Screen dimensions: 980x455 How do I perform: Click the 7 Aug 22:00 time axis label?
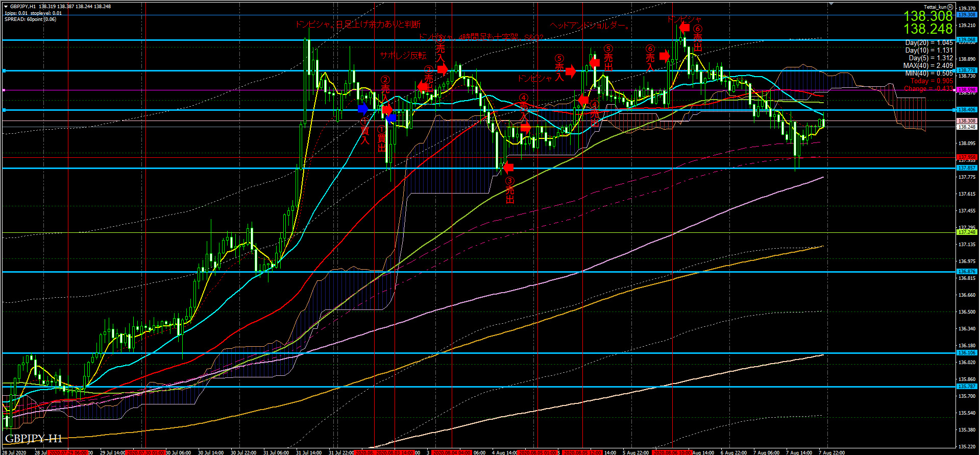[x=831, y=452]
